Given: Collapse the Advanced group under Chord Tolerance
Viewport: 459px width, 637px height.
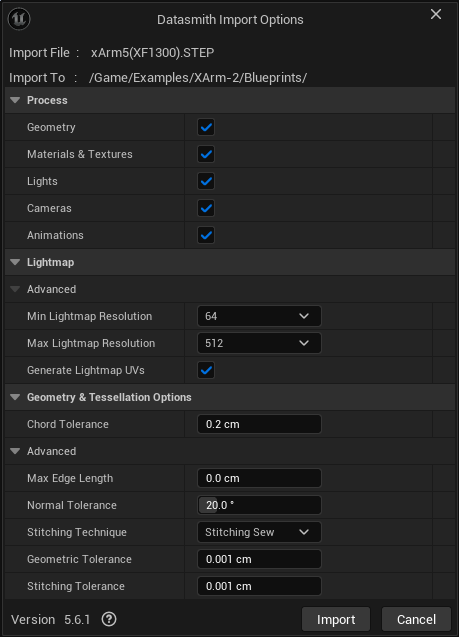Looking at the screenshot, I should click(x=15, y=451).
